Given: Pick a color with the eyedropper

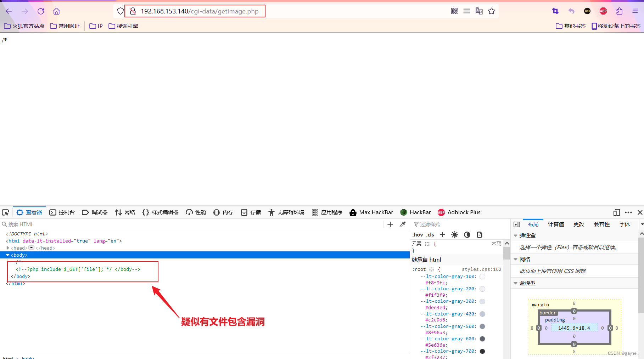Looking at the screenshot, I should point(403,224).
